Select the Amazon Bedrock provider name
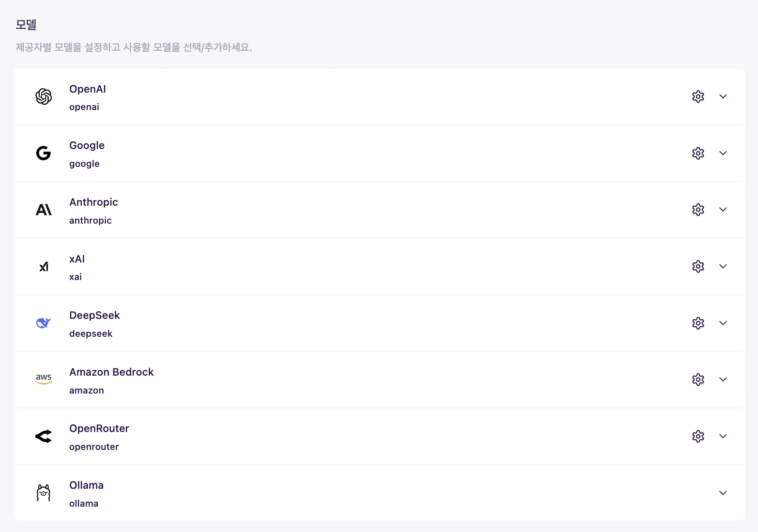The width and height of the screenshot is (758, 532). point(111,372)
